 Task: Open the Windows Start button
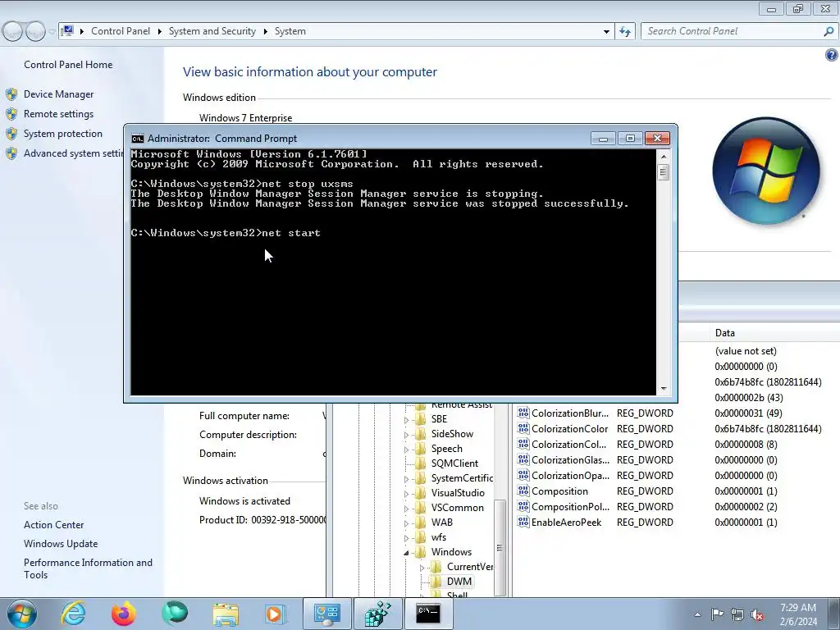[22, 614]
